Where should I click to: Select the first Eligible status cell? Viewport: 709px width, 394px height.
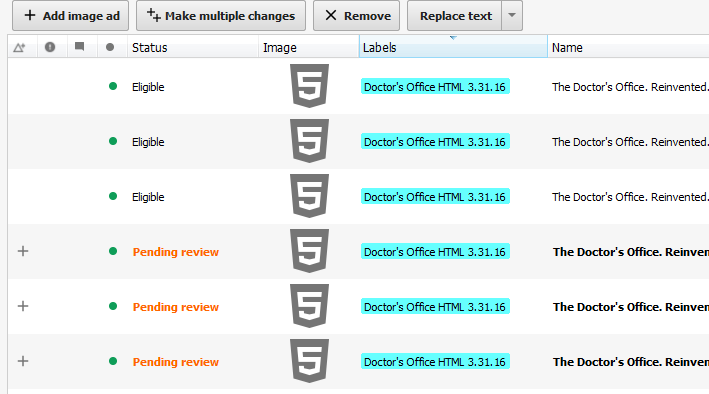point(148,87)
